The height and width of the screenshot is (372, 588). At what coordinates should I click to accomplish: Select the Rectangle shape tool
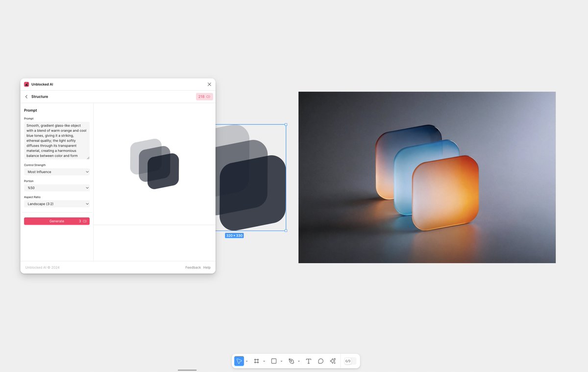pyautogui.click(x=274, y=361)
